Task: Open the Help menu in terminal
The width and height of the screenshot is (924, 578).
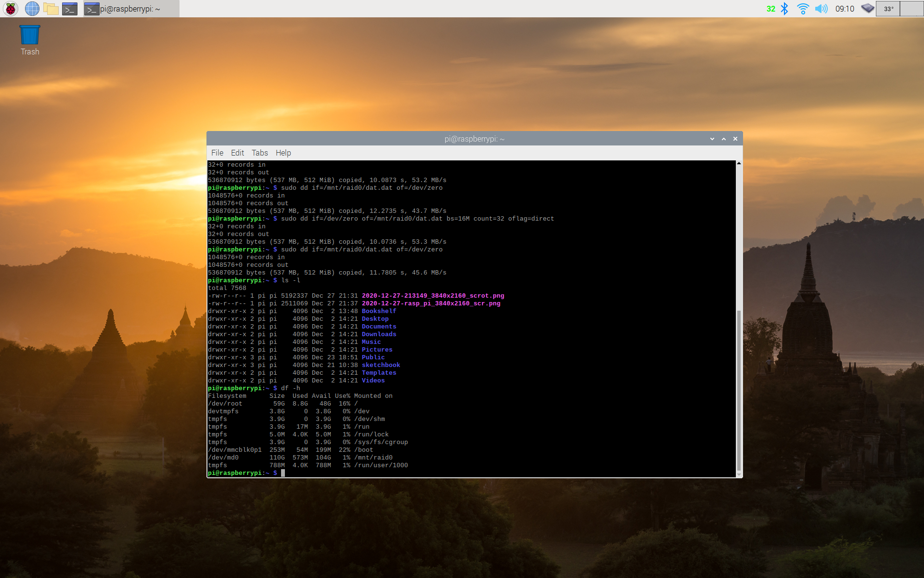Action: tap(283, 153)
